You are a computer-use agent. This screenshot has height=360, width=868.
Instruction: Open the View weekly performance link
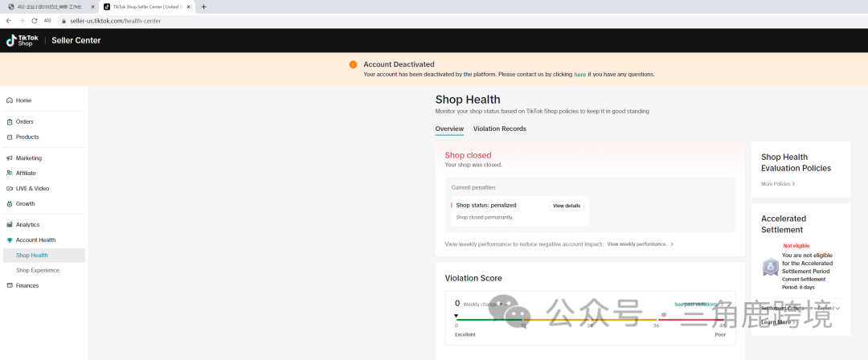coord(640,243)
